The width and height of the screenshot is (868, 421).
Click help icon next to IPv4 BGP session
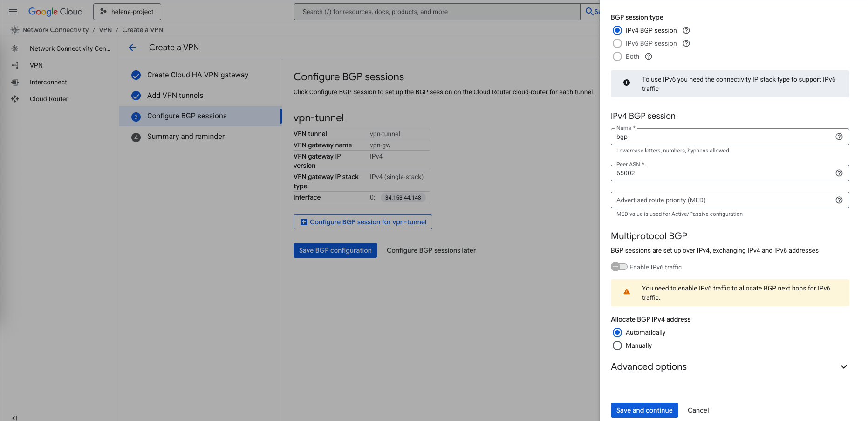(x=686, y=30)
